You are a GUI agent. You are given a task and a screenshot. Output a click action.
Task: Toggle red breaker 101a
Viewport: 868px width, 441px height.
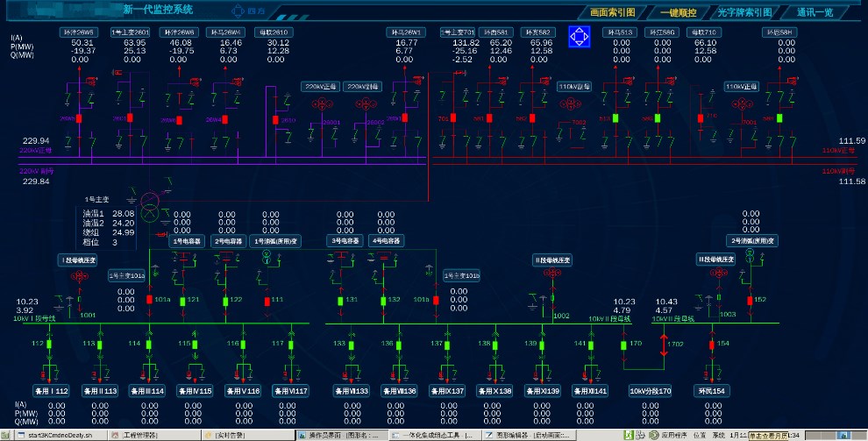pos(150,301)
